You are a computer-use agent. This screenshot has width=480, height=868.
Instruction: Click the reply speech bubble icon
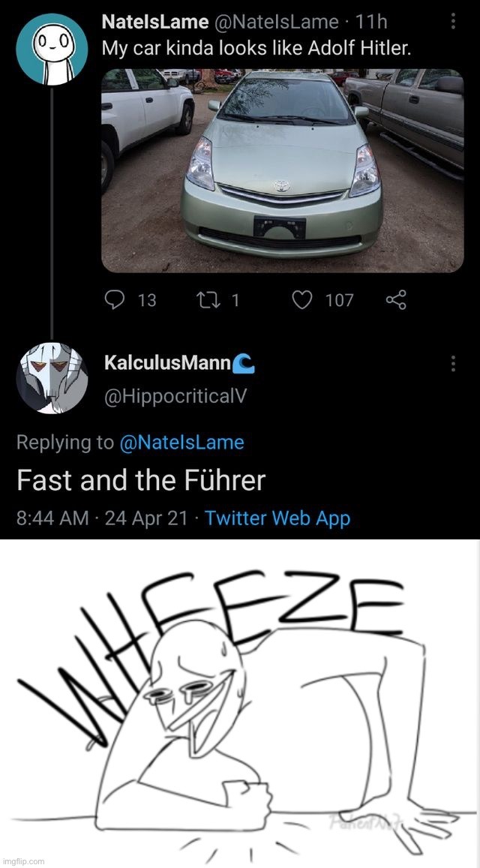tap(114, 300)
